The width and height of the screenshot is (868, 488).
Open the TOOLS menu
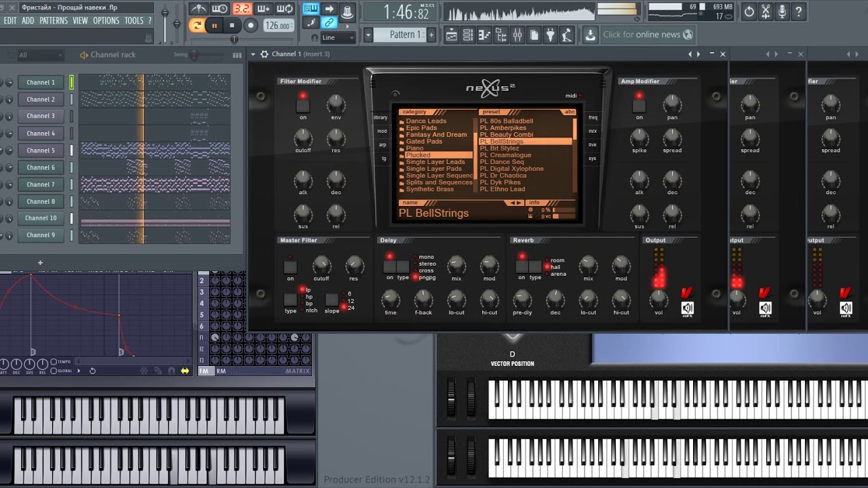134,20
